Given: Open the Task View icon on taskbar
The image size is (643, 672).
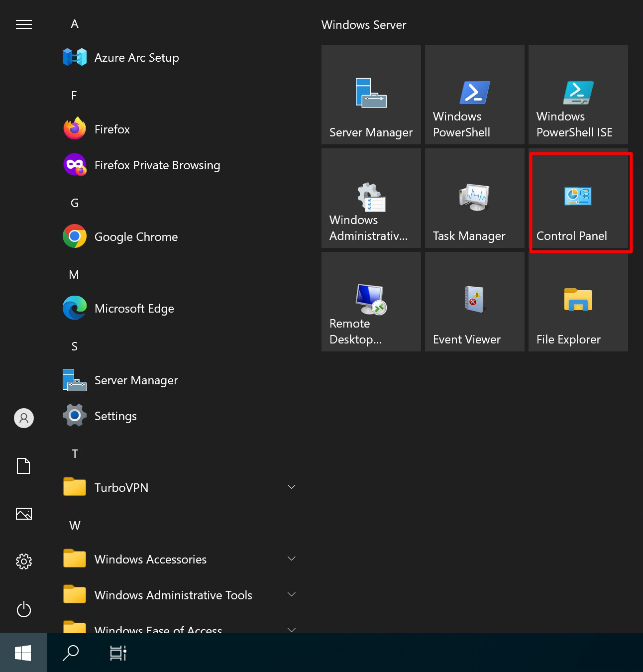Looking at the screenshot, I should click(118, 653).
